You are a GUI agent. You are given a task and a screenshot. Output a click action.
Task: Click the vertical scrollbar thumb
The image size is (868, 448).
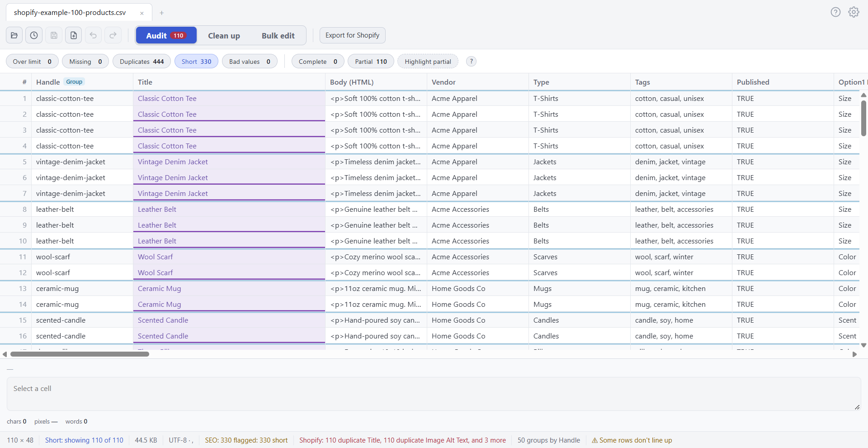click(863, 118)
